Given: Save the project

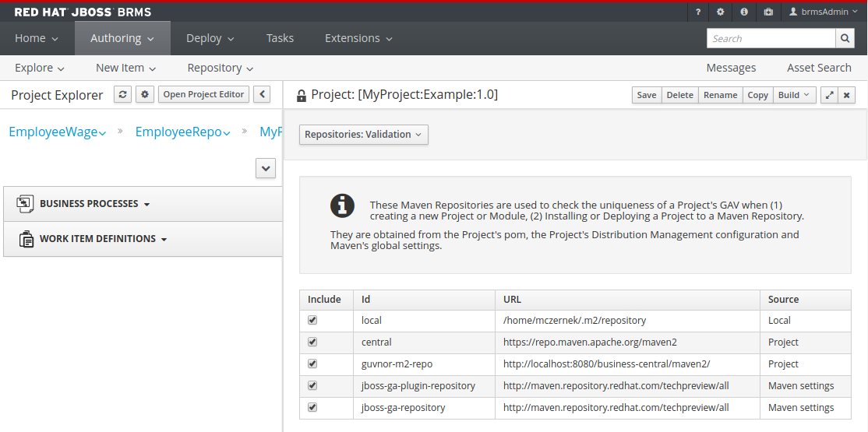Looking at the screenshot, I should (647, 95).
